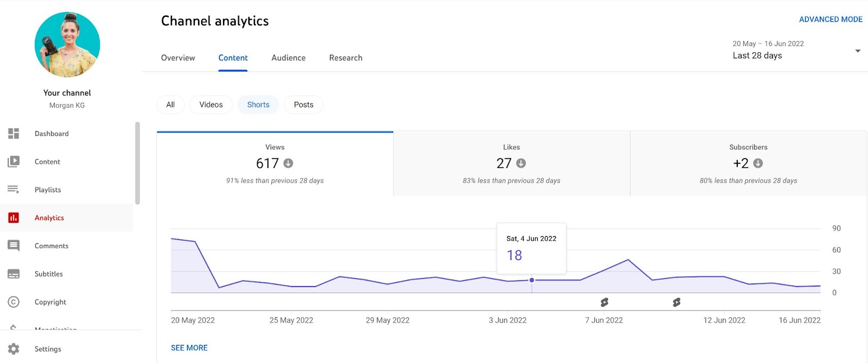
Task: Open the Research tab
Action: [x=346, y=58]
